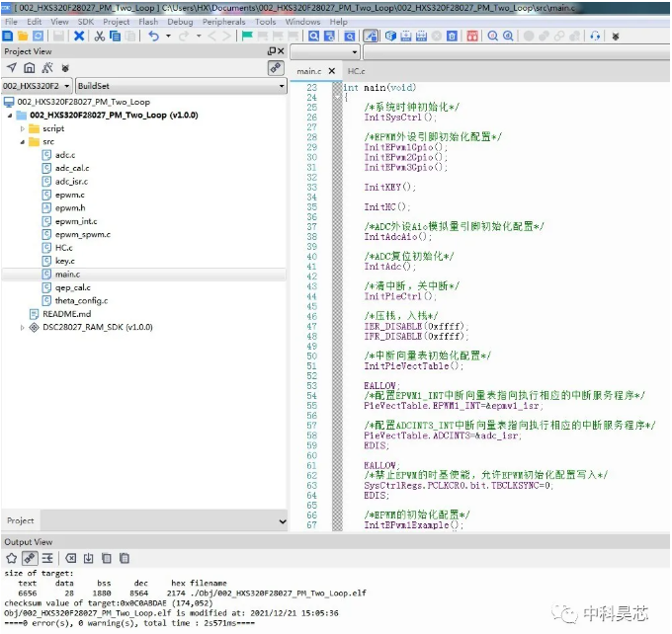
Task: Clear the output with the backspace-X icon
Action: click(x=71, y=558)
